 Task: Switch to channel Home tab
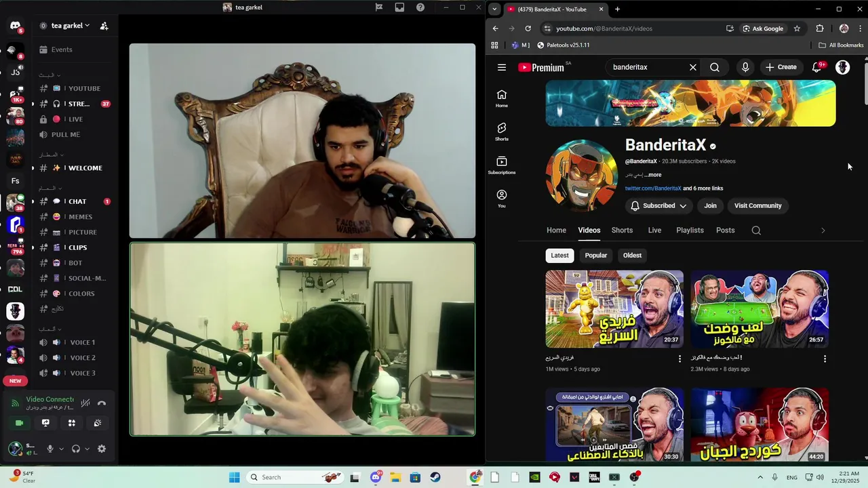tap(556, 230)
